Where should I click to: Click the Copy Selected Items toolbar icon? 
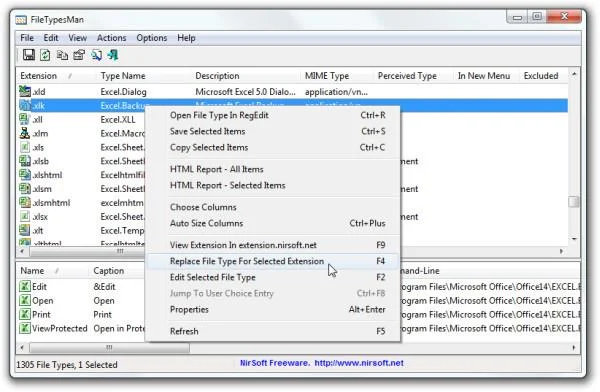point(62,55)
